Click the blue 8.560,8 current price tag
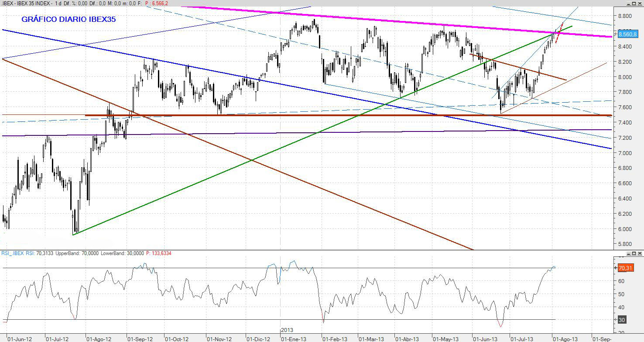Image resolution: width=644 pixels, height=342 pixels. click(x=627, y=34)
